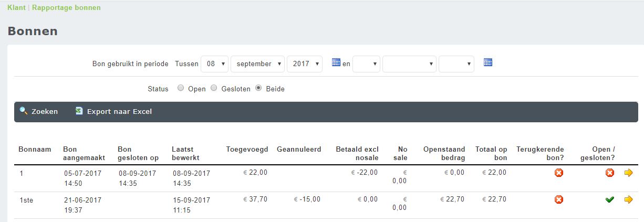Expand the september month dropdown
This screenshot has width=644, height=222.
pos(257,64)
